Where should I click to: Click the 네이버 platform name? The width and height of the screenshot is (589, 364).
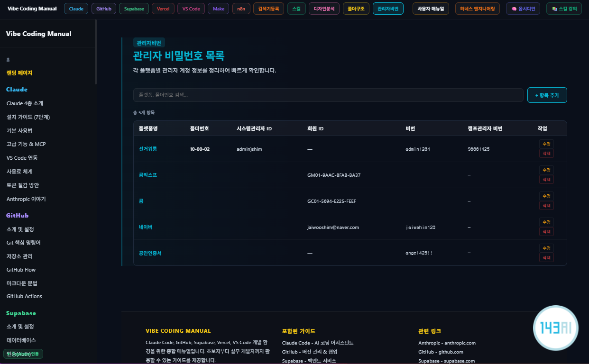pyautogui.click(x=146, y=227)
